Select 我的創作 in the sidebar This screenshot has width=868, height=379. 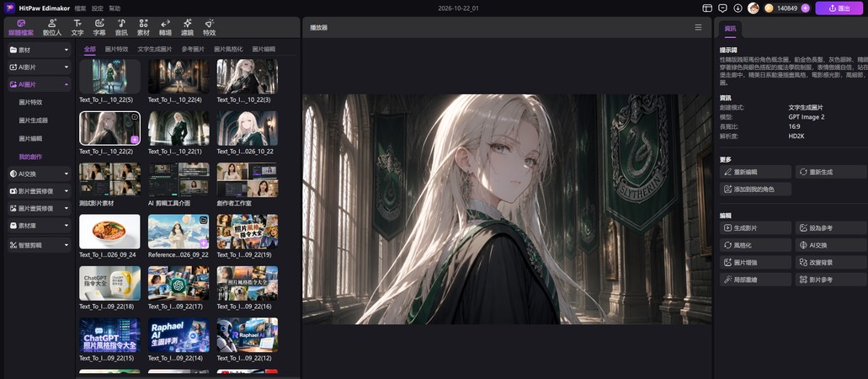pos(30,157)
